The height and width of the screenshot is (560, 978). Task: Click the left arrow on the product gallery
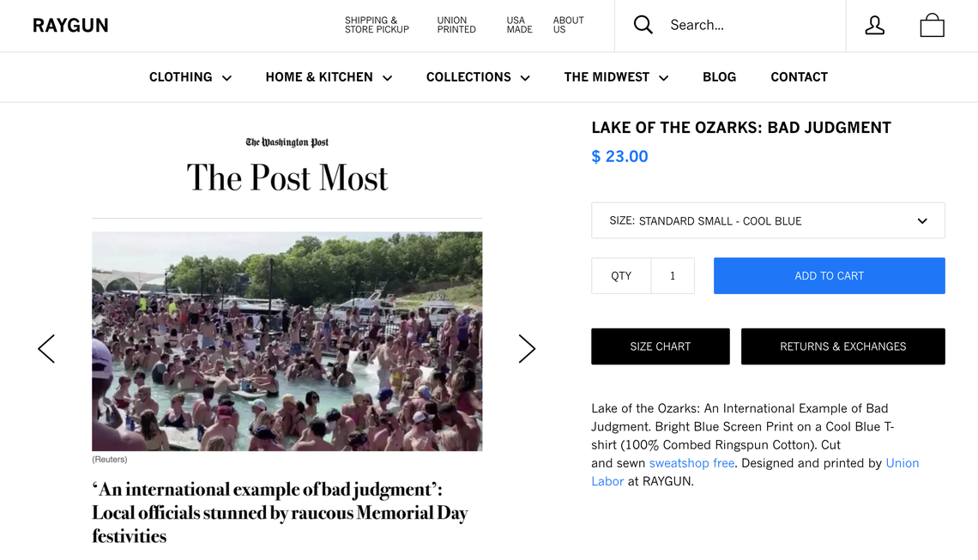click(46, 348)
